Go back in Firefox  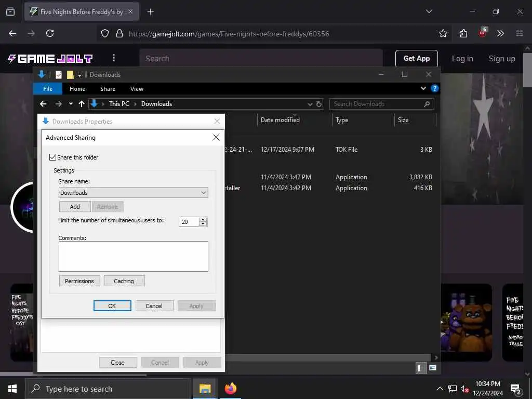[12, 33]
